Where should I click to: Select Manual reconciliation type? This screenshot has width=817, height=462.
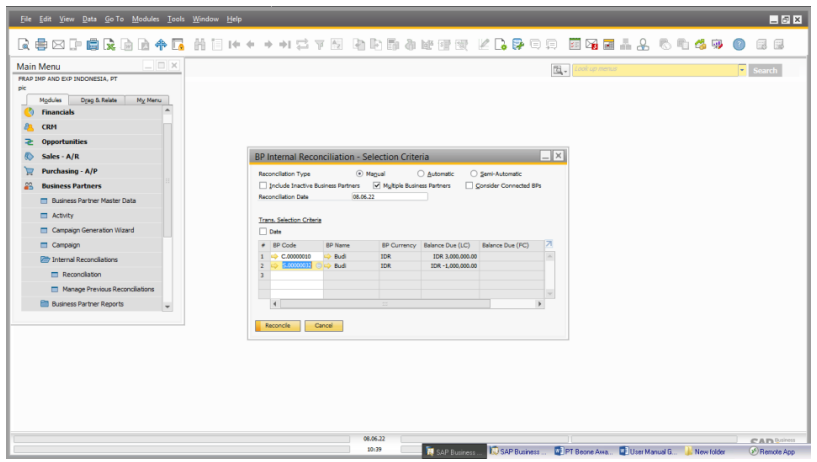(360, 173)
